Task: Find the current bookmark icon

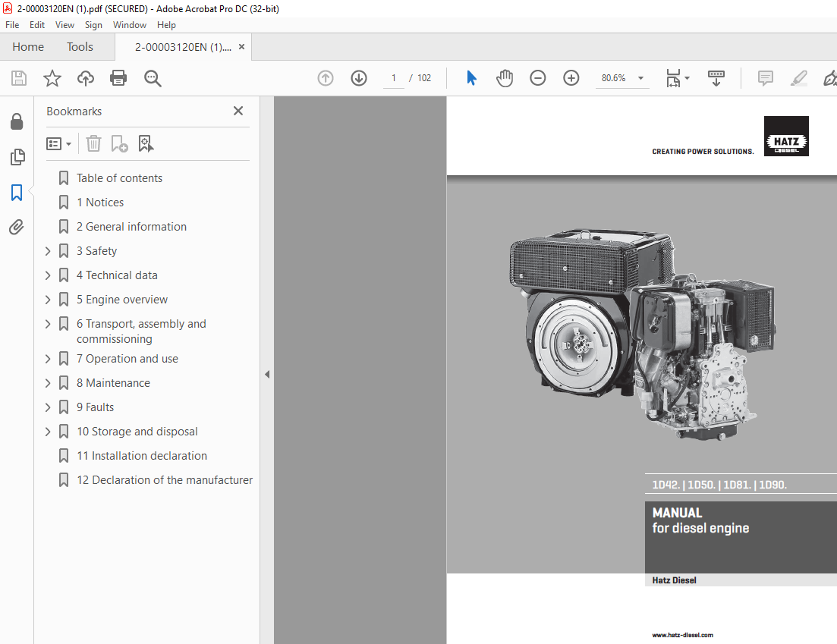Action: pyautogui.click(x=146, y=143)
